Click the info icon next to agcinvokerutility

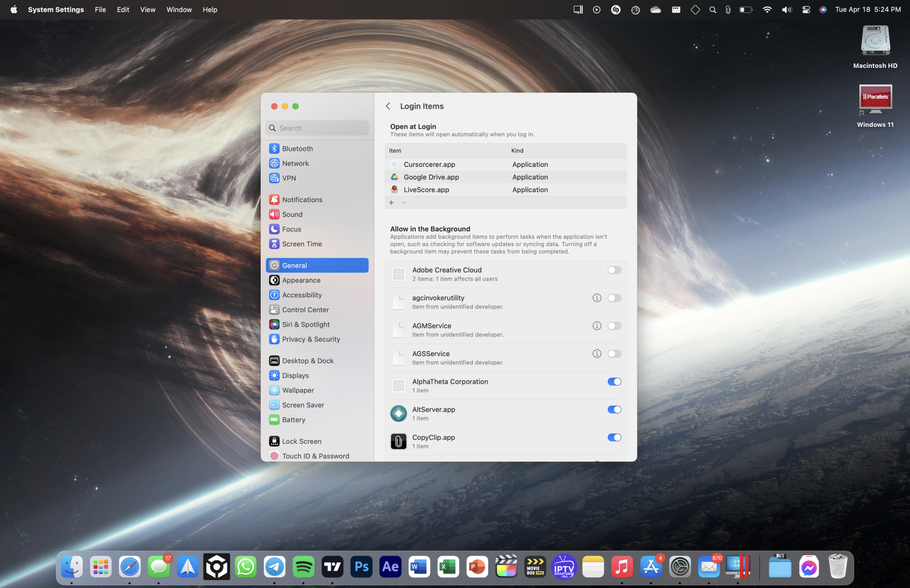tap(597, 298)
